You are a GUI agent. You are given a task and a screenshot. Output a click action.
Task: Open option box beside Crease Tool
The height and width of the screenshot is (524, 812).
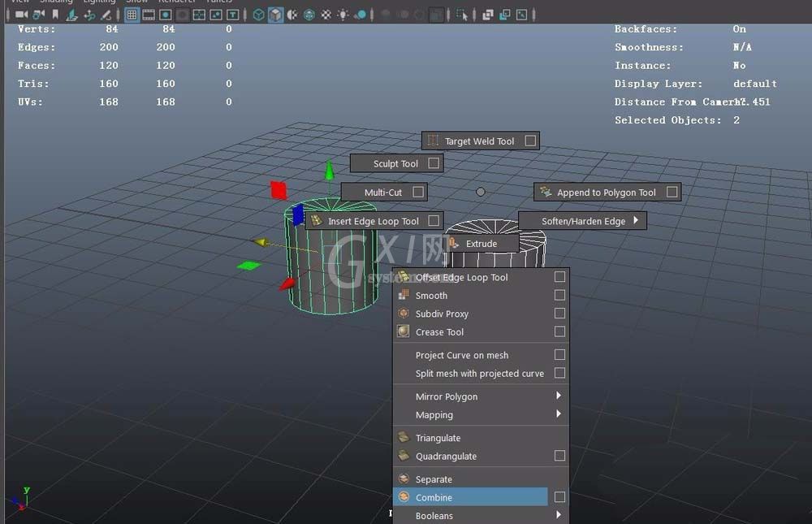point(559,331)
